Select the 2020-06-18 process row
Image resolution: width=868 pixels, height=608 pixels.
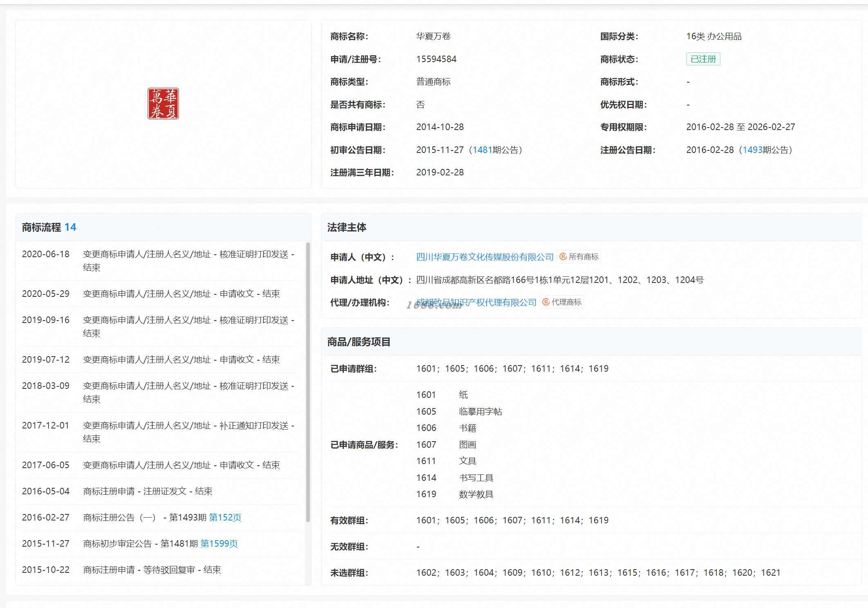160,261
